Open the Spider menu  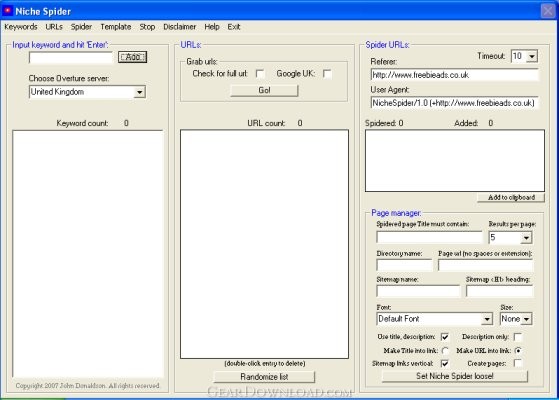tap(81, 27)
